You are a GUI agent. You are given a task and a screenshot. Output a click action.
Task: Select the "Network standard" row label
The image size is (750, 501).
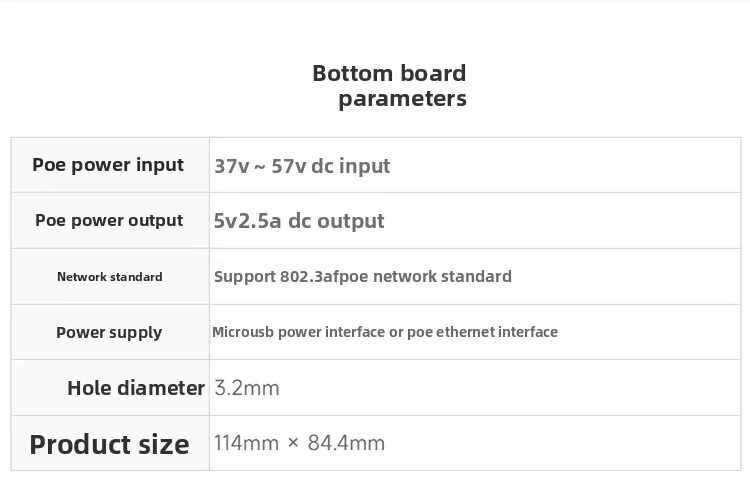109,276
